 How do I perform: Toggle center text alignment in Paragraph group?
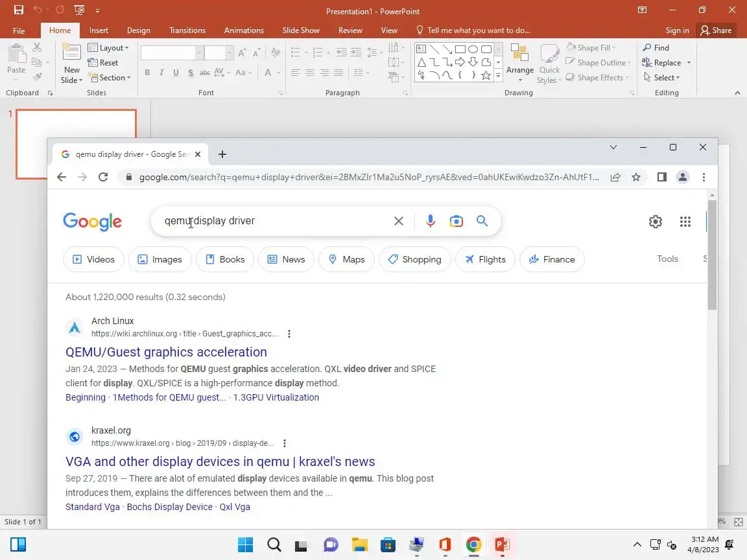pos(310,73)
